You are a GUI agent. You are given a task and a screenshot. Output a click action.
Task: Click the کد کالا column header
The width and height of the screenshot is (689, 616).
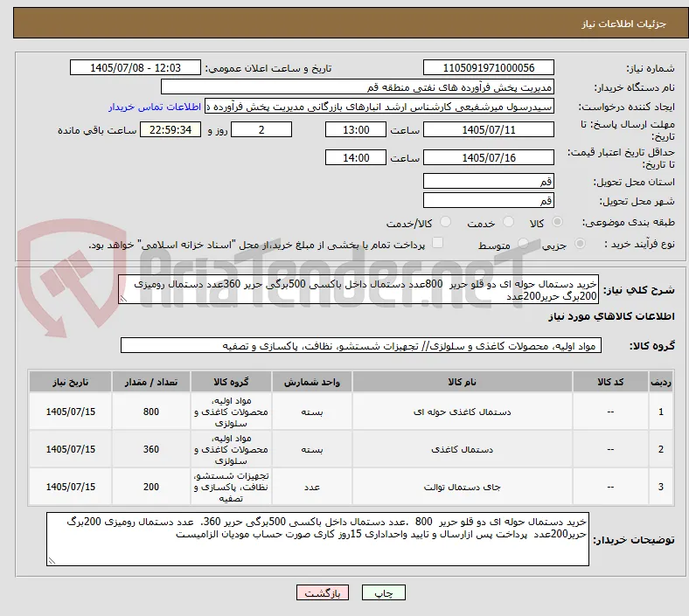tap(610, 382)
